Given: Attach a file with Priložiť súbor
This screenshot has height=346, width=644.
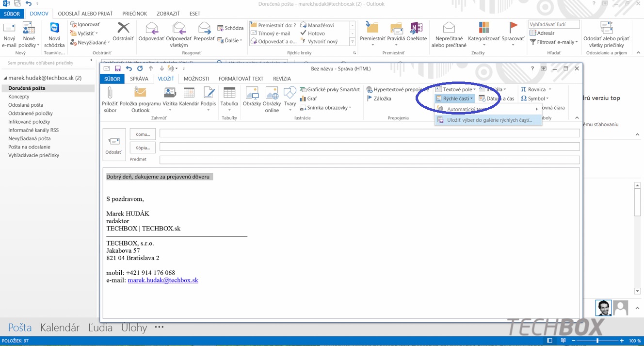Looking at the screenshot, I should [110, 99].
